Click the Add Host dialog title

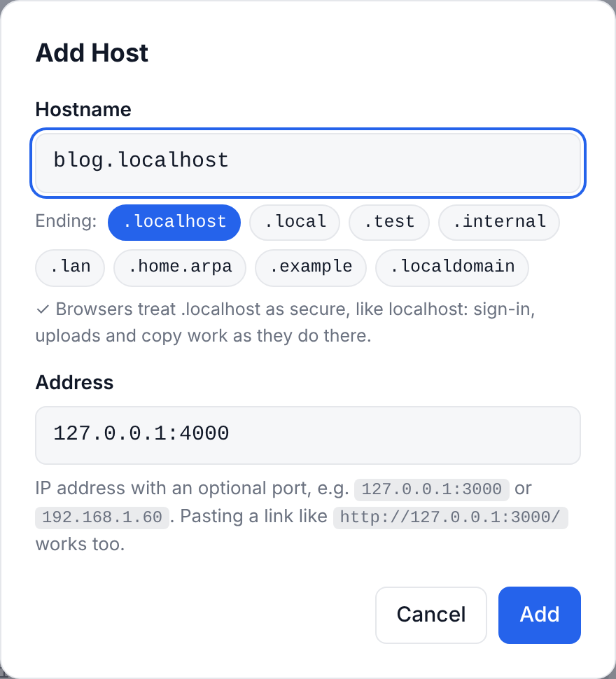coord(92,52)
